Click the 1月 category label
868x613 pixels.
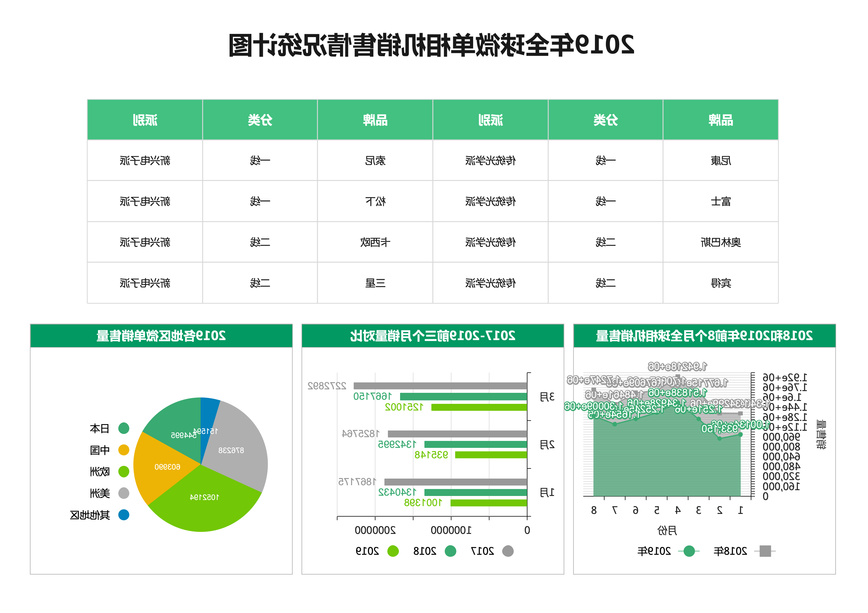547,492
